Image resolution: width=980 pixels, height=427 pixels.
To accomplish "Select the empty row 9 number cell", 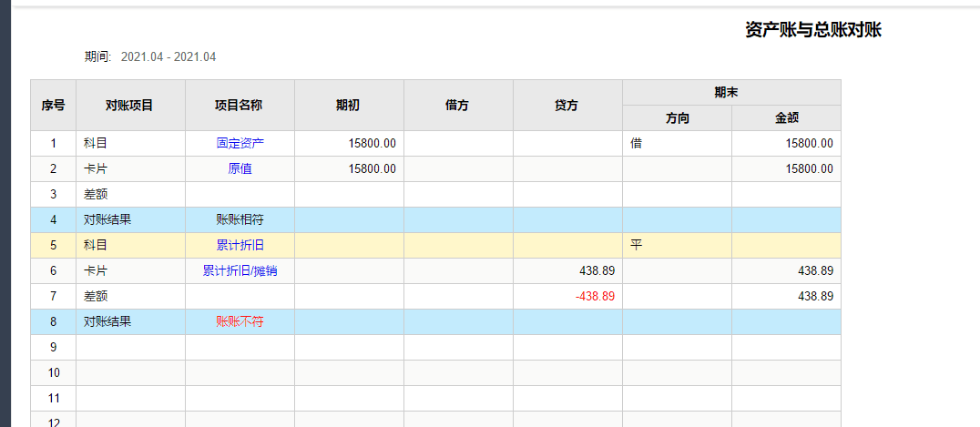I will point(53,347).
